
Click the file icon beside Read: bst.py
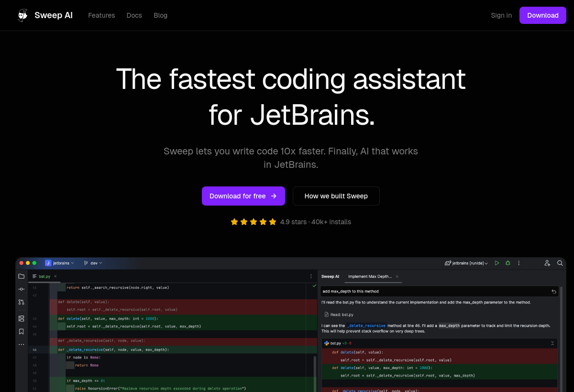tap(326, 315)
